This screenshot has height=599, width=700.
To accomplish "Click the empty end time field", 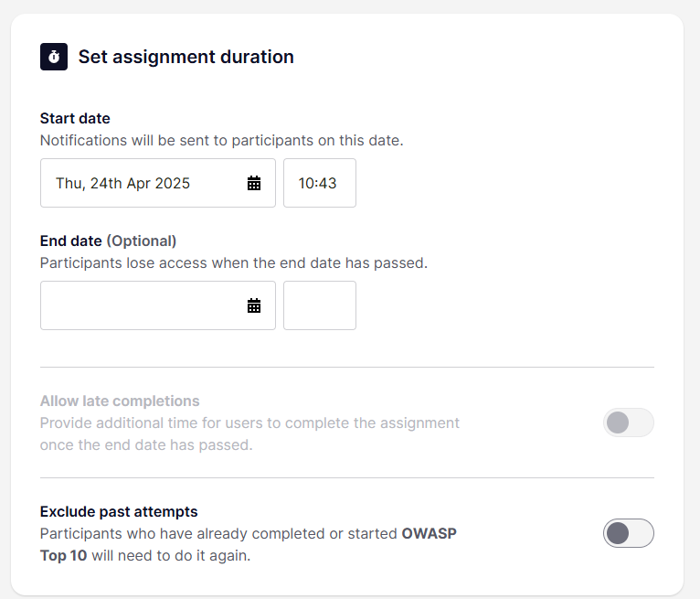I will [x=319, y=305].
